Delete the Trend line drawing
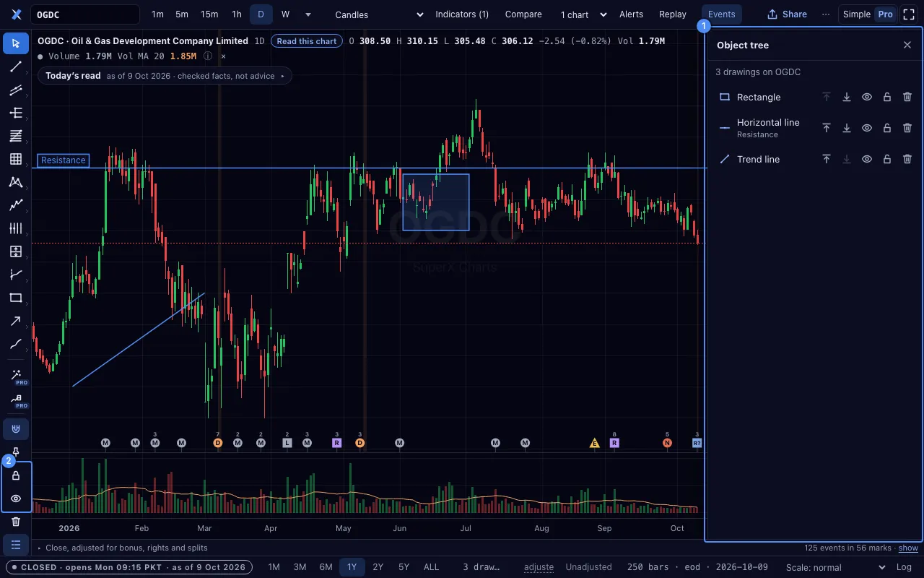This screenshot has height=578, width=924. coord(907,159)
